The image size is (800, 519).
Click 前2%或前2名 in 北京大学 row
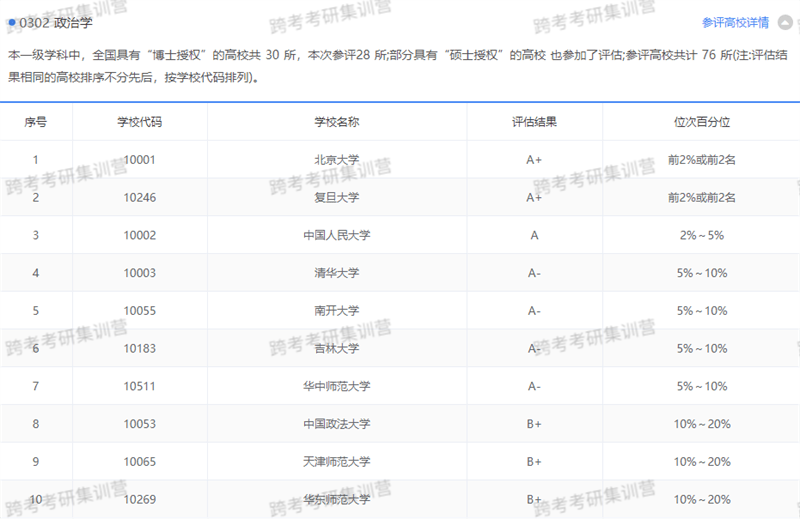(702, 160)
